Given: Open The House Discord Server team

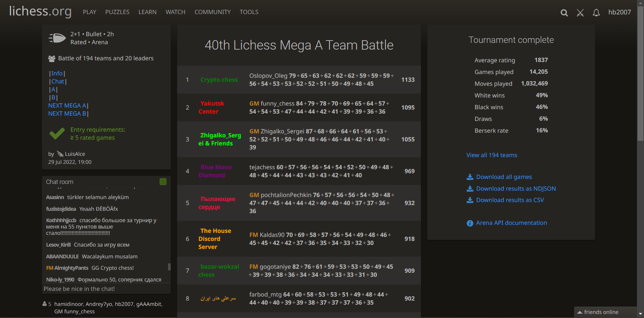Looking at the screenshot, I should (x=215, y=239).
